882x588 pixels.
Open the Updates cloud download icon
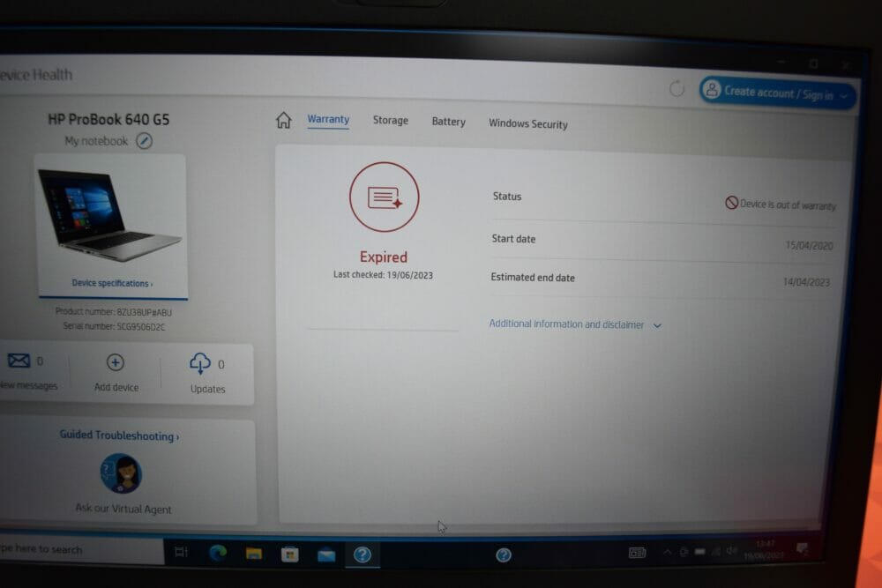tap(200, 364)
